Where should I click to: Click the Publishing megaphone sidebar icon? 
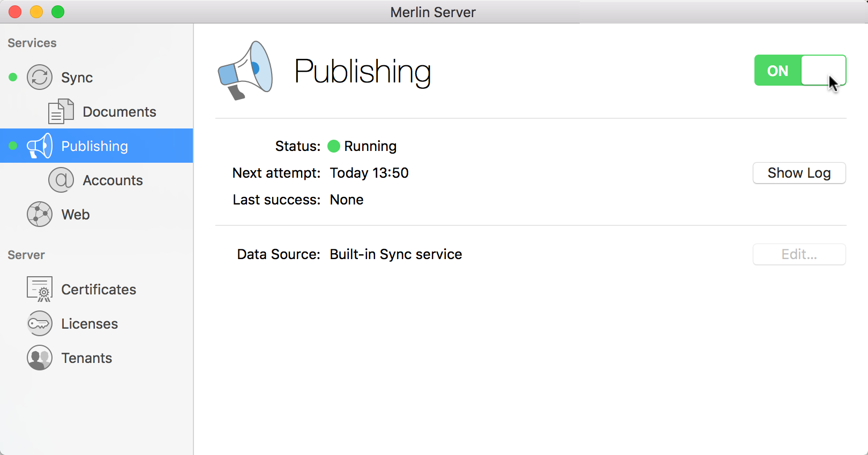pyautogui.click(x=40, y=146)
